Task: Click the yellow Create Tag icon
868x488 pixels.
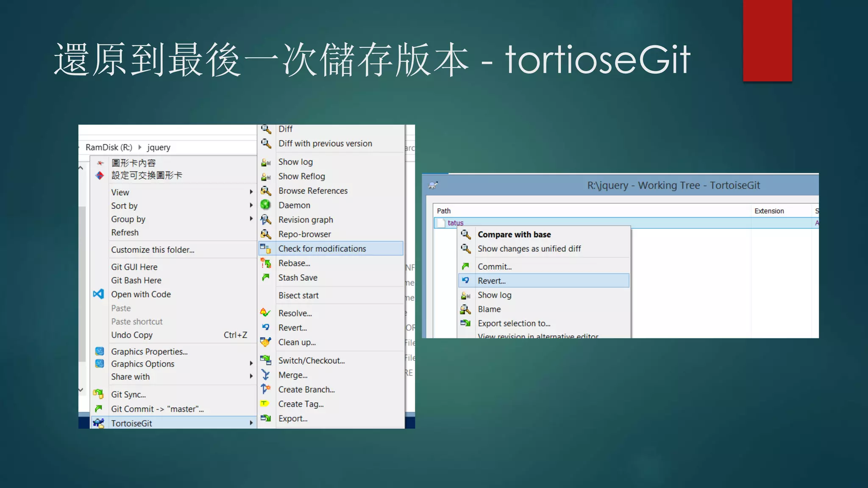Action: (264, 404)
